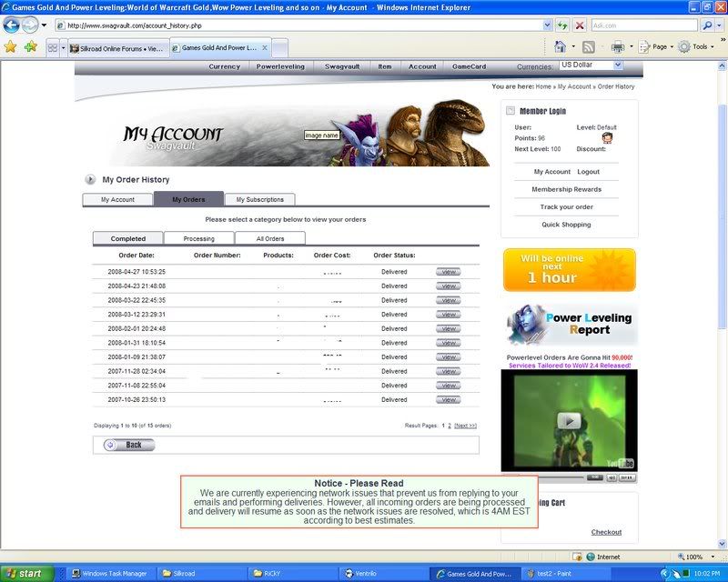Open the US Dollar currency dropdown
Viewport: 728px width, 582px height.
(x=591, y=65)
